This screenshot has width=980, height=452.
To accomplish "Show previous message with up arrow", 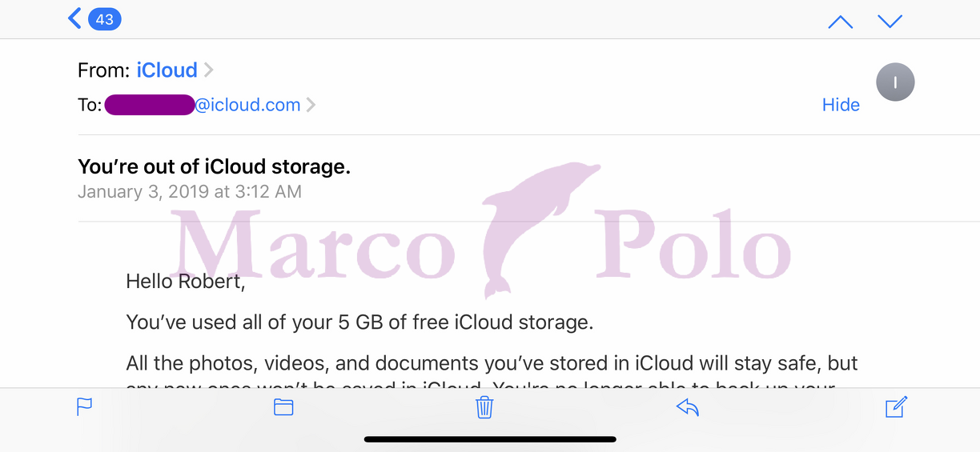I will tap(840, 22).
